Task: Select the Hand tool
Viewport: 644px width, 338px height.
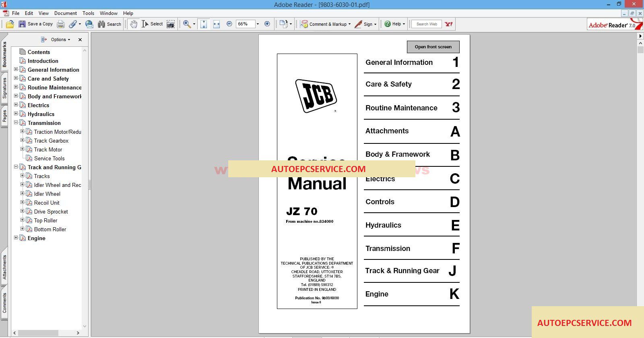Action: pyautogui.click(x=134, y=24)
